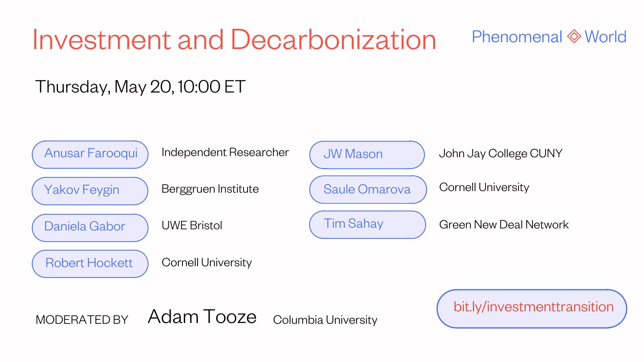
Task: Select the Saule Omarova name button
Action: tap(368, 189)
